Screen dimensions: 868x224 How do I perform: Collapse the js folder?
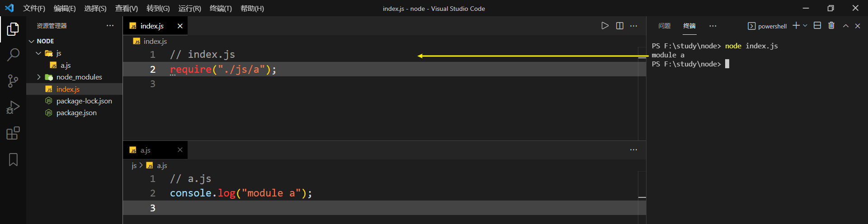tap(38, 53)
